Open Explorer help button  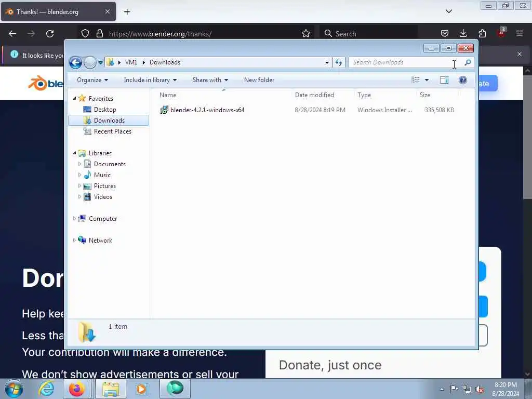[x=463, y=80]
